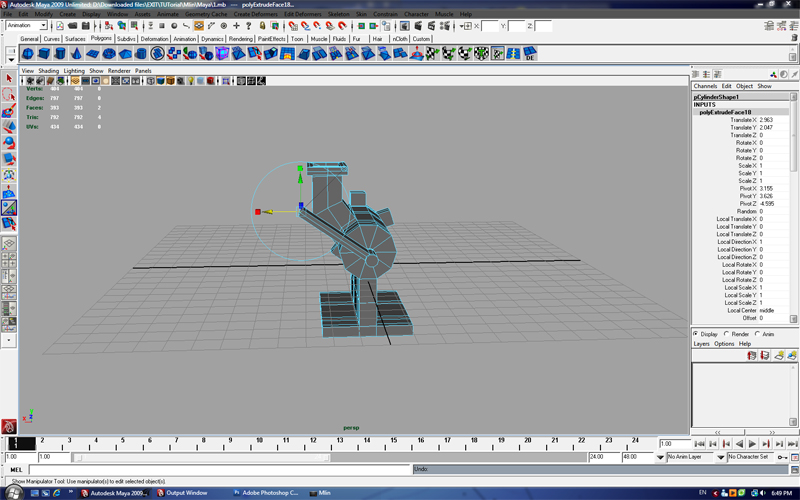Click the Lasso select tool
This screenshot has width=800, height=500.
[x=8, y=95]
